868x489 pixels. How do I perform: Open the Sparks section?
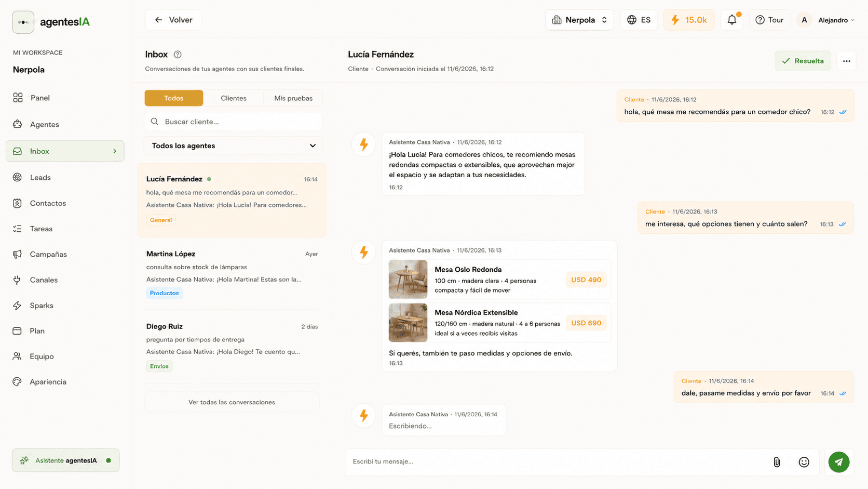[x=65, y=306]
